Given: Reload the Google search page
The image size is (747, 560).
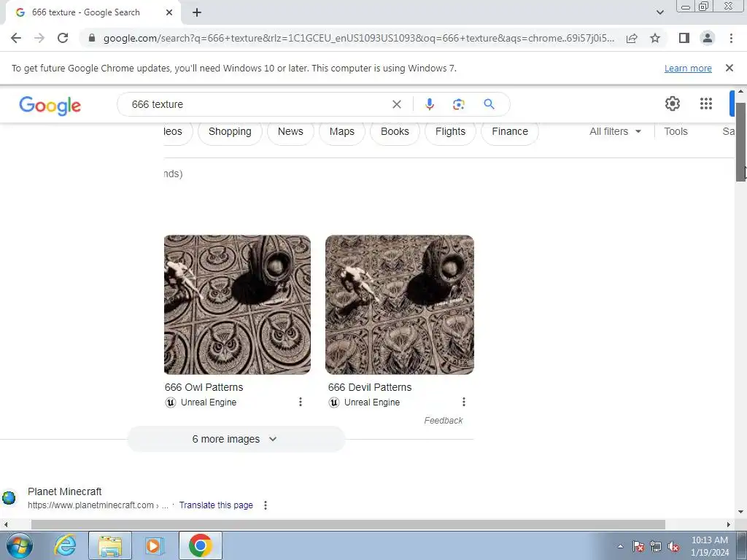Looking at the screenshot, I should [x=63, y=38].
